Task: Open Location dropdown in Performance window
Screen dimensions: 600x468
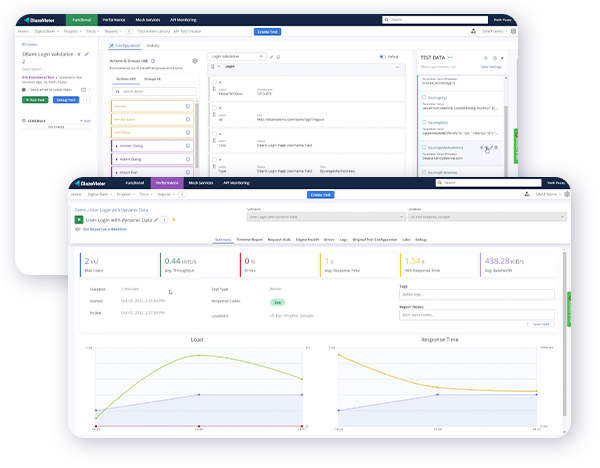Action: [x=487, y=217]
